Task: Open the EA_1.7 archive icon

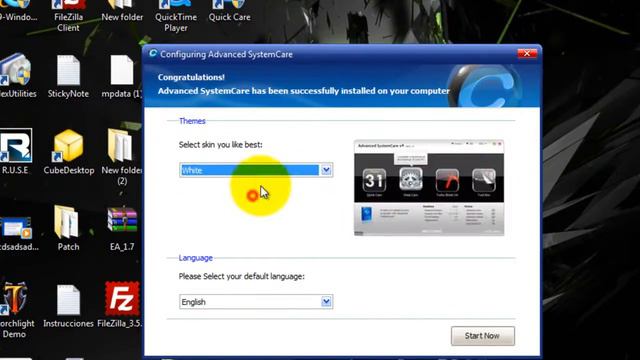Action: tap(122, 229)
